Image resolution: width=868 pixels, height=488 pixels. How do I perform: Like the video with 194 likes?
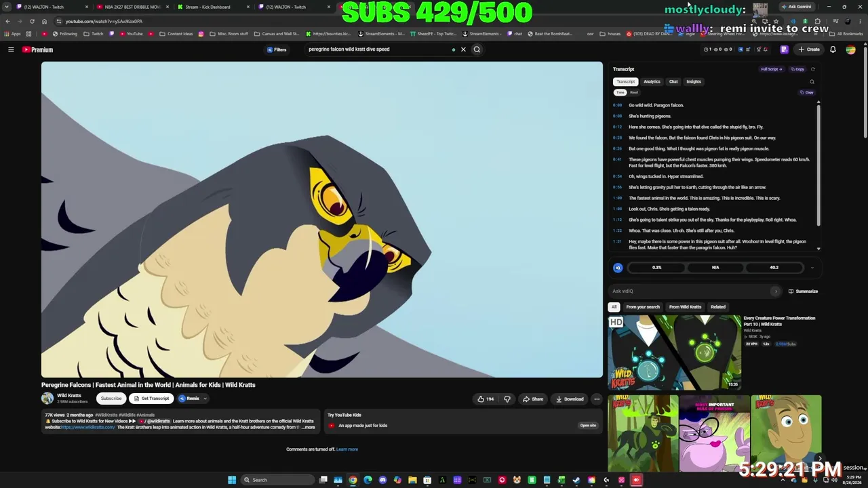[x=486, y=399]
